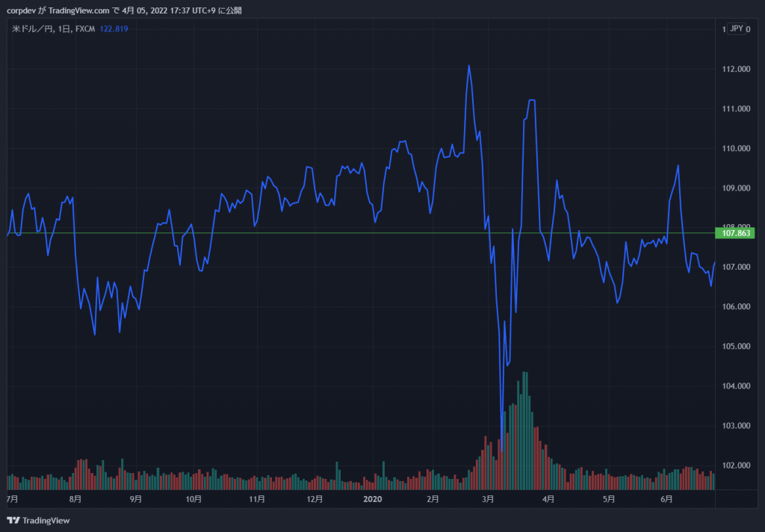
Task: Click the 3月 time axis label
Action: [488, 499]
